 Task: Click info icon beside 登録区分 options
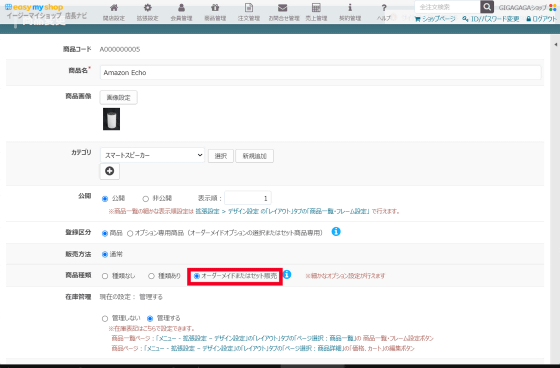(336, 232)
